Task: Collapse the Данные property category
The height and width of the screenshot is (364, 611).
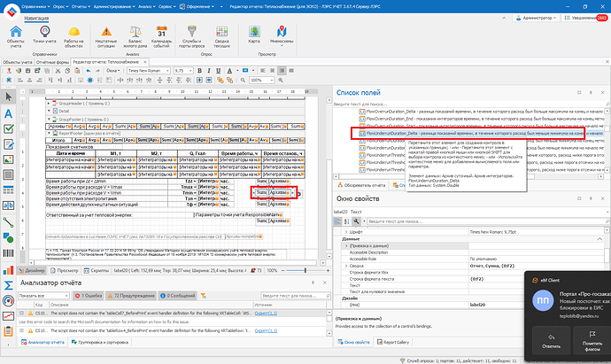Action: [599, 239]
